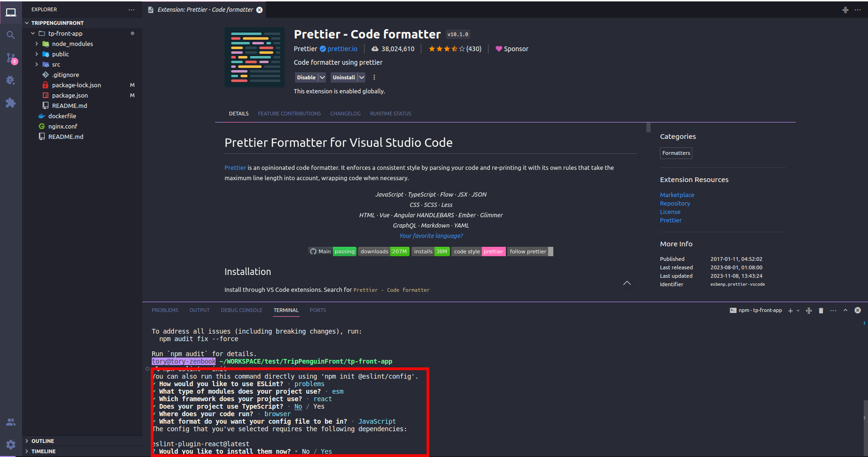
Task: Expand the TIMELINE section
Action: 27,451
